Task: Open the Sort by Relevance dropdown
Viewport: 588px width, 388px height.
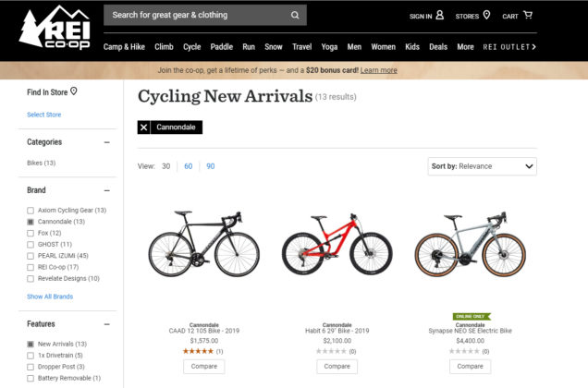Action: tap(483, 166)
